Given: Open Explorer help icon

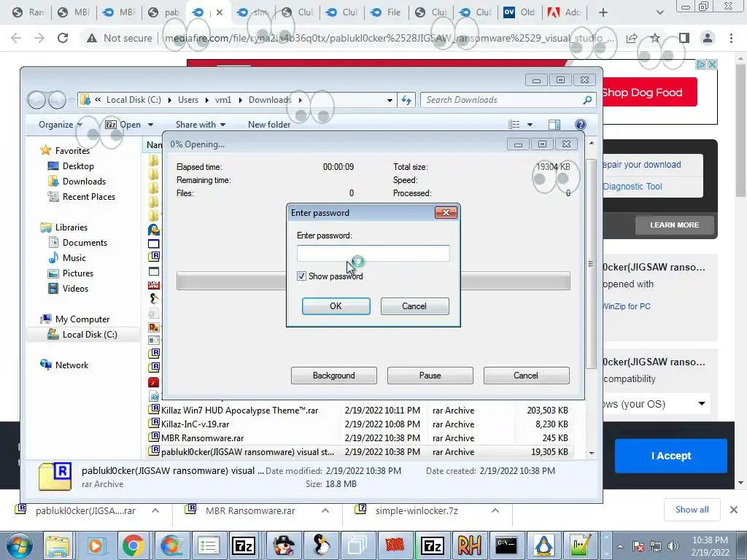Looking at the screenshot, I should coord(580,125).
